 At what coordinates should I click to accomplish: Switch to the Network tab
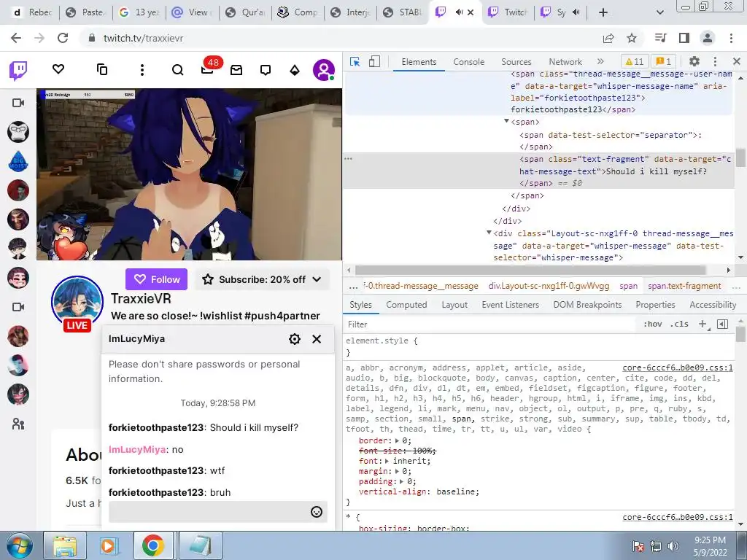565,62
